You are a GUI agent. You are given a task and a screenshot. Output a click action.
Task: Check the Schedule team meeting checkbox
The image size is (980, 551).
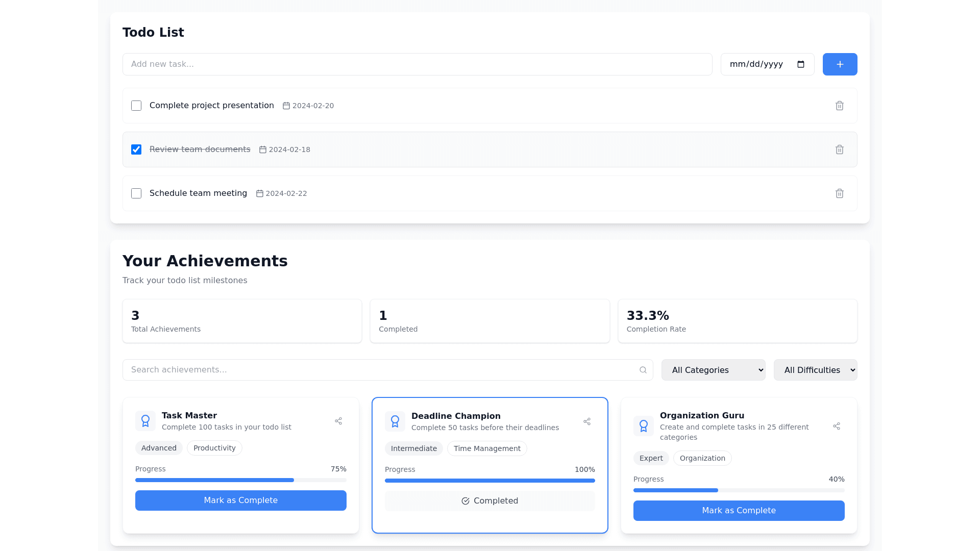(136, 193)
